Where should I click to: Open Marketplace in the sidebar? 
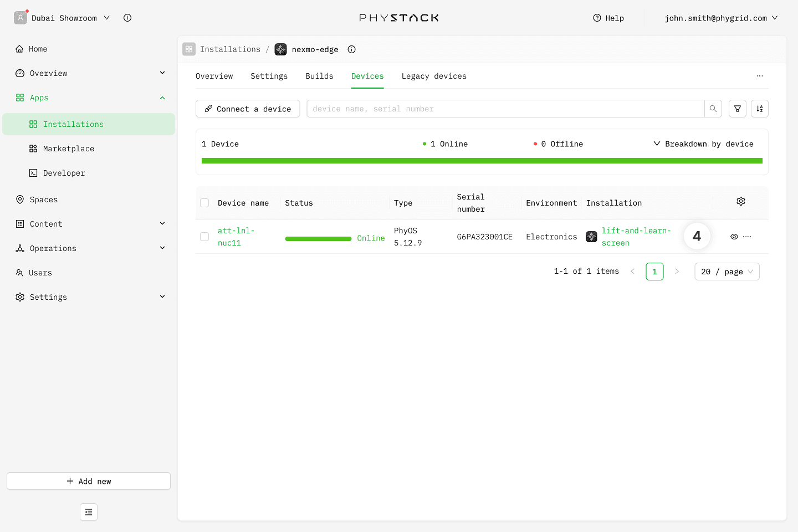[89, 149]
